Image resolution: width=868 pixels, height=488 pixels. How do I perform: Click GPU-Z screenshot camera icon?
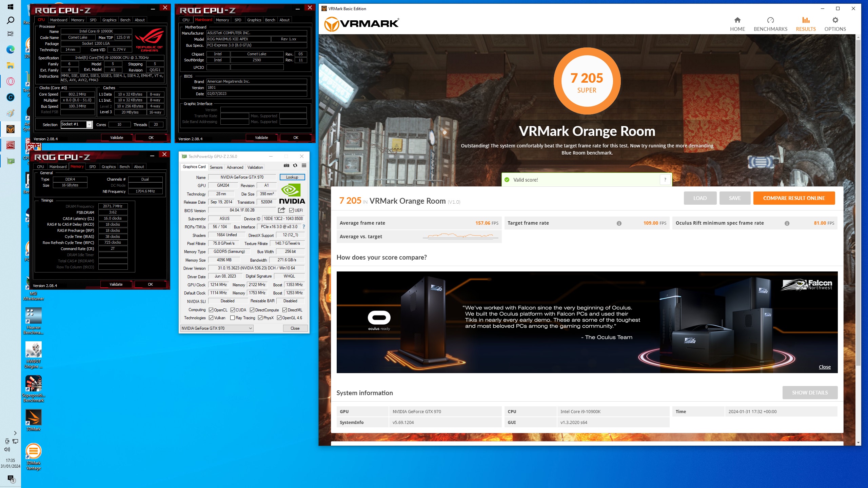[287, 166]
